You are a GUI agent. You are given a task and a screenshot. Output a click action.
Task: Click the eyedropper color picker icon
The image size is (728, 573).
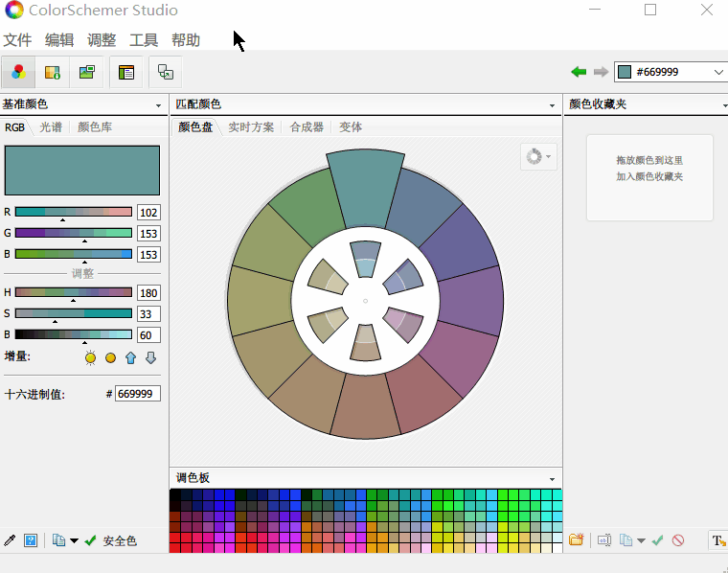tap(10, 540)
